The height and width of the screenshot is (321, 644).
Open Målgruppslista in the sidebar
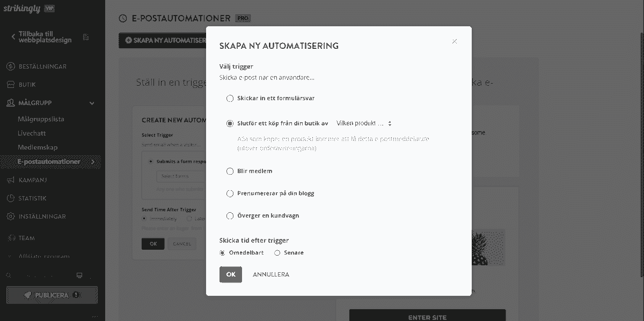(41, 120)
